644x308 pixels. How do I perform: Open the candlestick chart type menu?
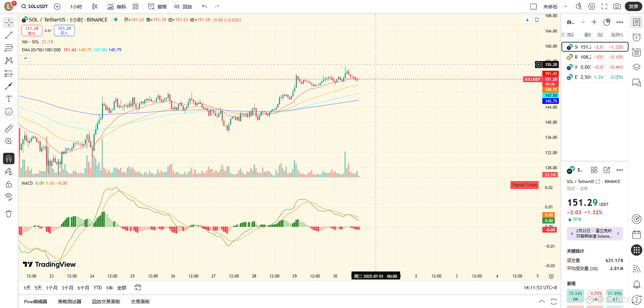click(x=95, y=6)
